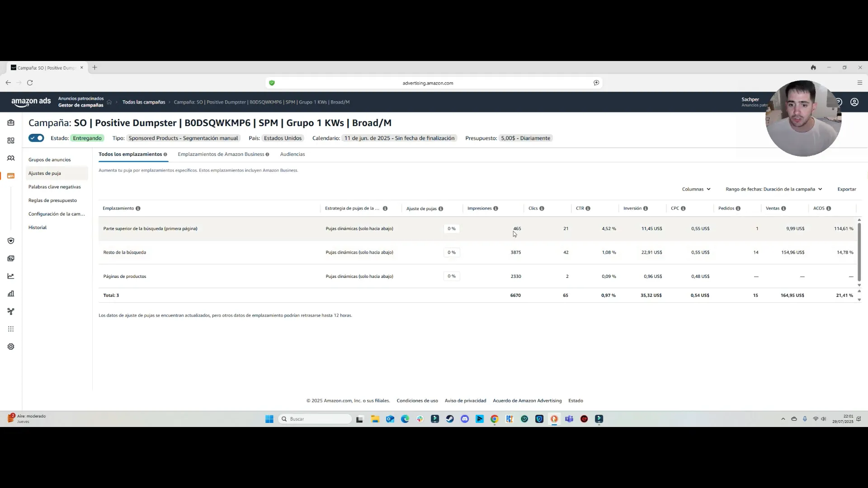
Task: Click the green shield icon in address bar
Action: click(272, 83)
